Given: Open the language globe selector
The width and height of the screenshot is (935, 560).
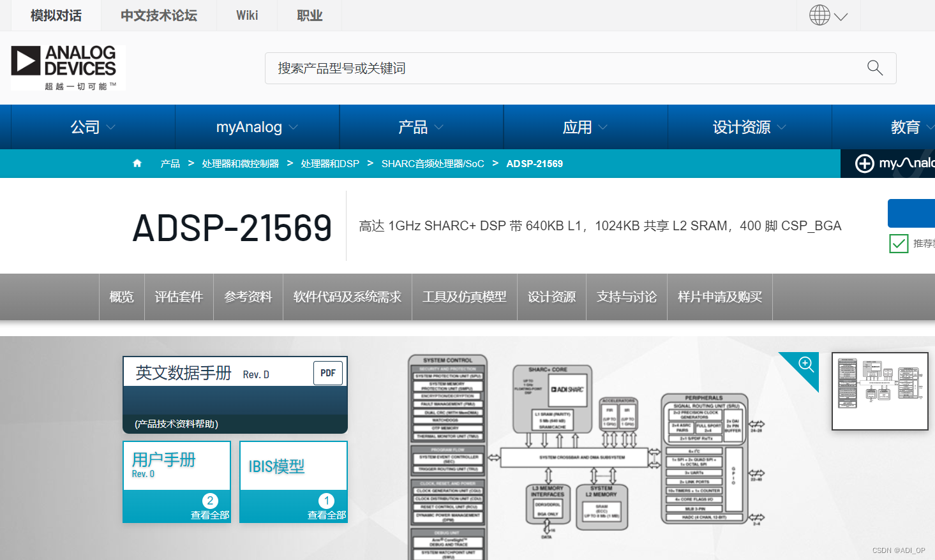Looking at the screenshot, I should 828,15.
